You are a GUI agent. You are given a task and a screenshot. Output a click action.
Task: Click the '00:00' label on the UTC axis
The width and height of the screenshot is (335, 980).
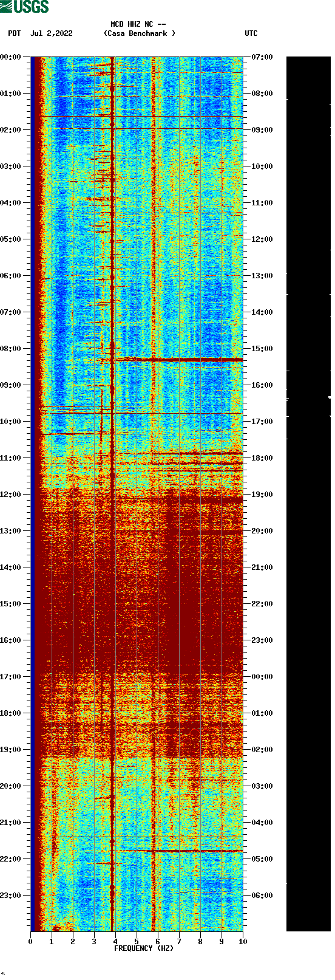click(262, 677)
